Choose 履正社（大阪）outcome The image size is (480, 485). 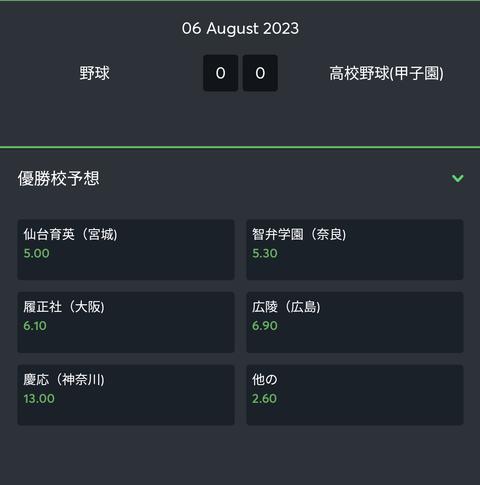coord(126,322)
